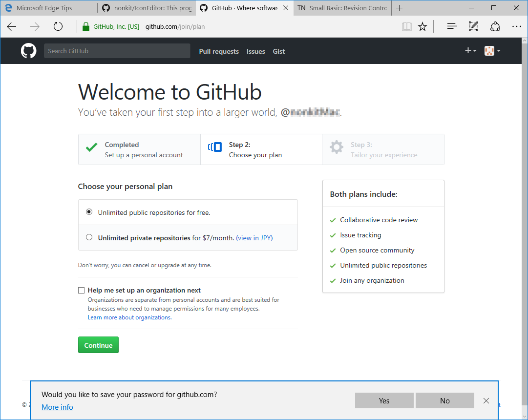Click Choose your personal plan heading
This screenshot has height=420, width=528.
(125, 187)
